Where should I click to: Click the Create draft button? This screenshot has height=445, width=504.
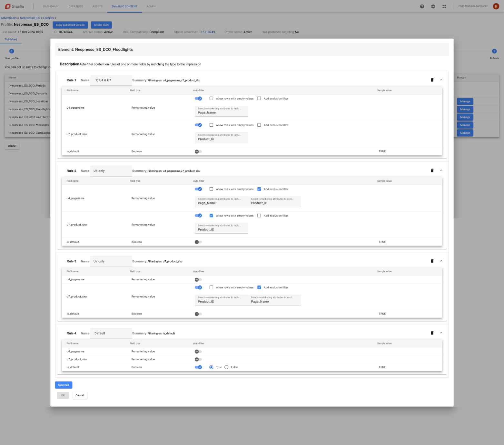[x=101, y=25]
